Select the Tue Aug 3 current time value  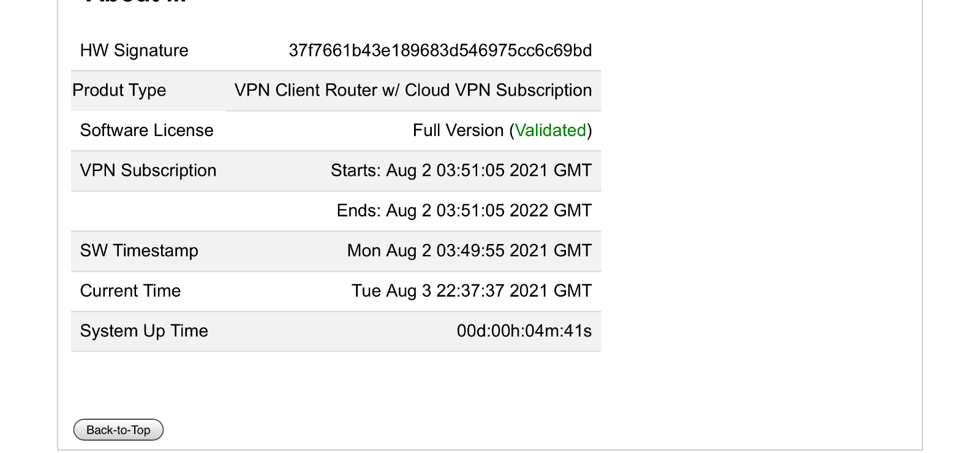pos(472,291)
